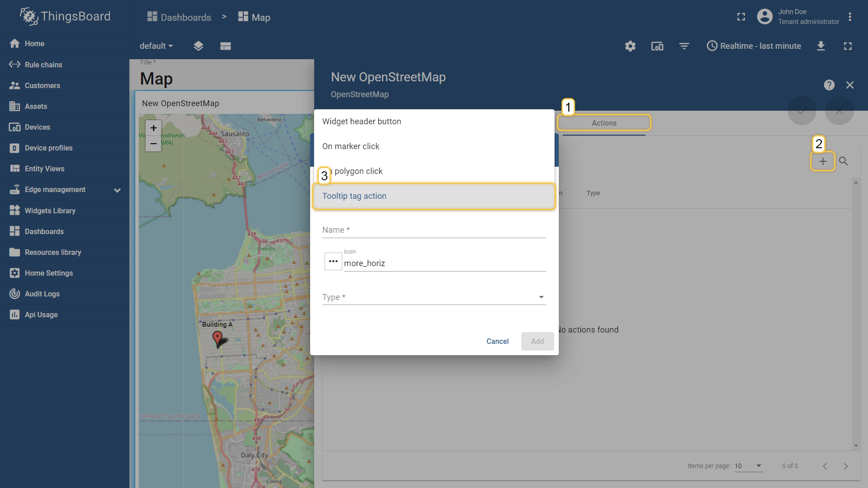
Task: Add a new action with plus icon
Action: point(823,161)
